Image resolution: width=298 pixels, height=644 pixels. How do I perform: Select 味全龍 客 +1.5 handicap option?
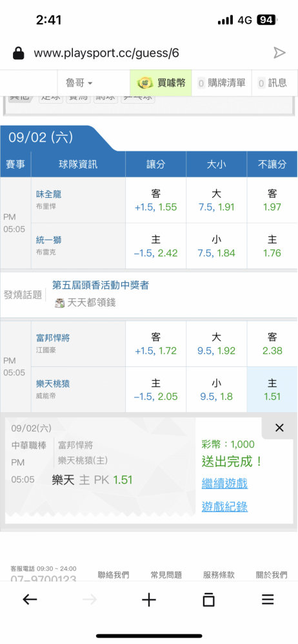[x=155, y=200]
